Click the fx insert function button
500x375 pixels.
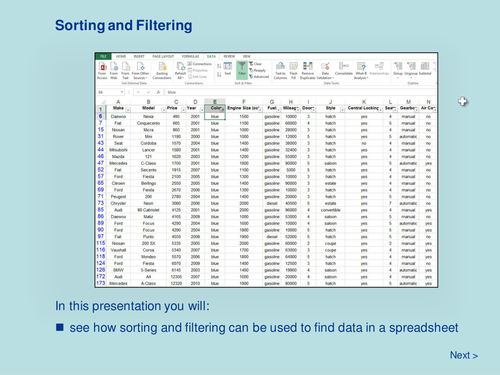point(159,92)
